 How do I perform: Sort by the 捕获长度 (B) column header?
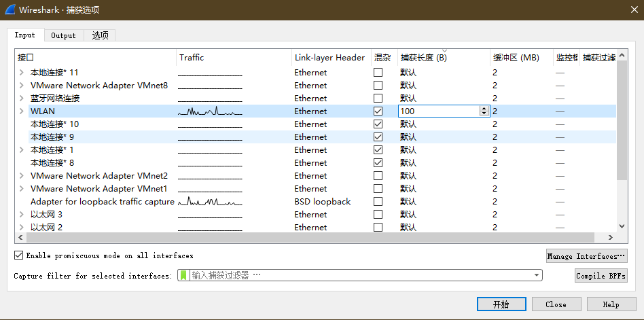pos(444,58)
